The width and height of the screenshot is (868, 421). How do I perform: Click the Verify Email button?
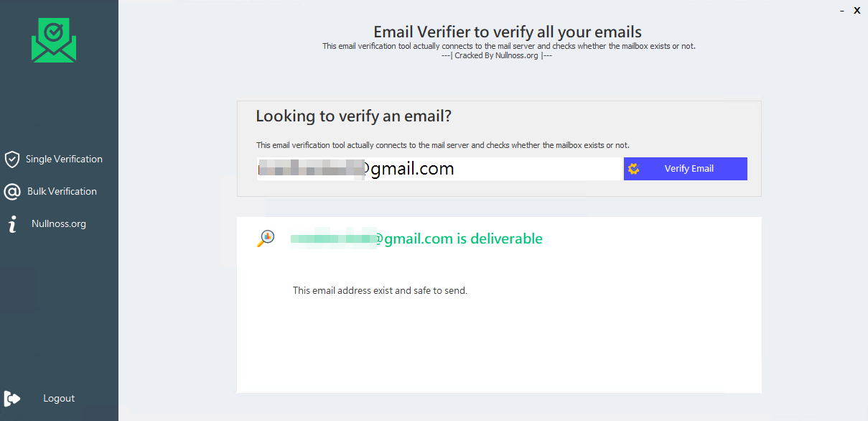click(x=686, y=169)
